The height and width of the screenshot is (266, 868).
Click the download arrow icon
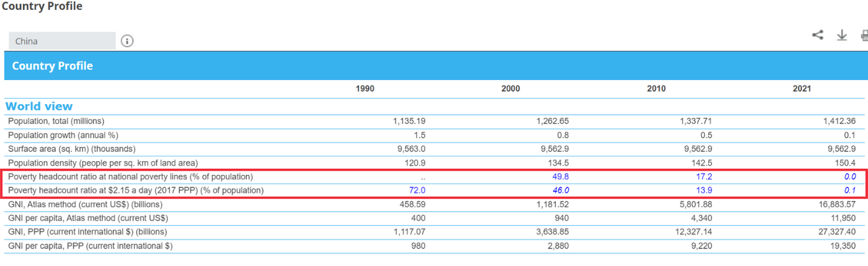841,35
